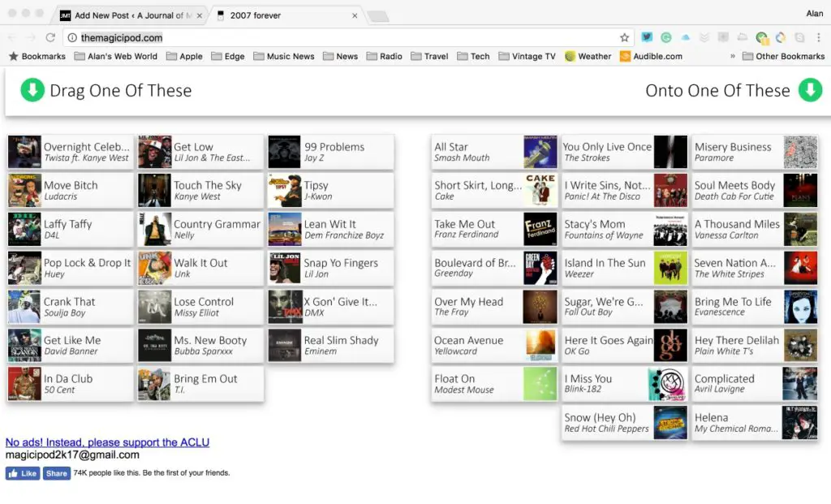Open the Alan's Web World bookmark folder
831x504 pixels.
(x=116, y=56)
